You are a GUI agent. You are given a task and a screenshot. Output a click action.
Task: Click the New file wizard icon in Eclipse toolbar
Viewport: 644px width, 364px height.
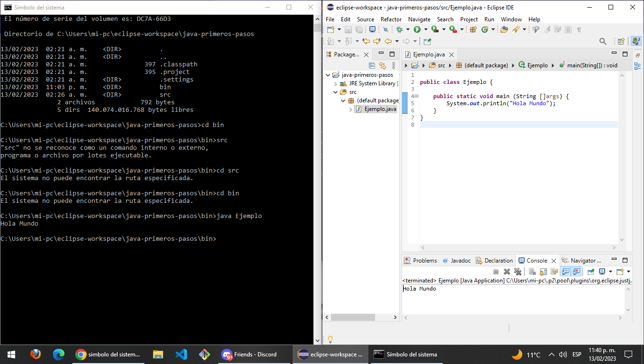coord(331,29)
